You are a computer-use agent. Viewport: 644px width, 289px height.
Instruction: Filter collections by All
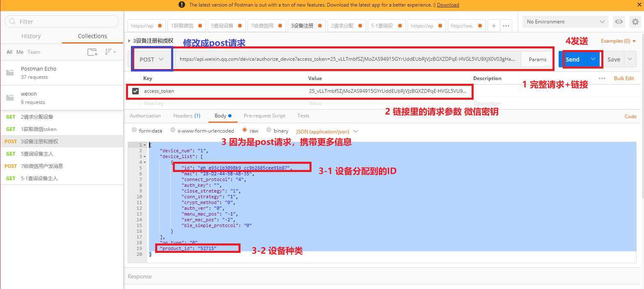(9, 52)
